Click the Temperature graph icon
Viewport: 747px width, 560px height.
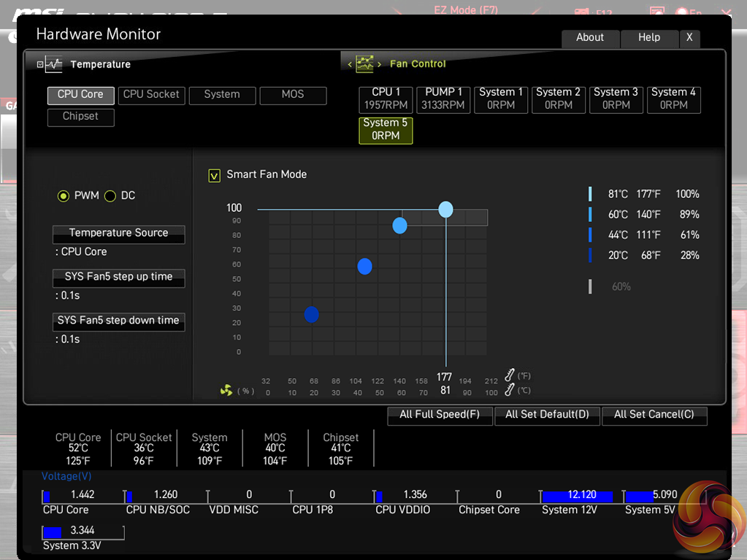tap(54, 64)
